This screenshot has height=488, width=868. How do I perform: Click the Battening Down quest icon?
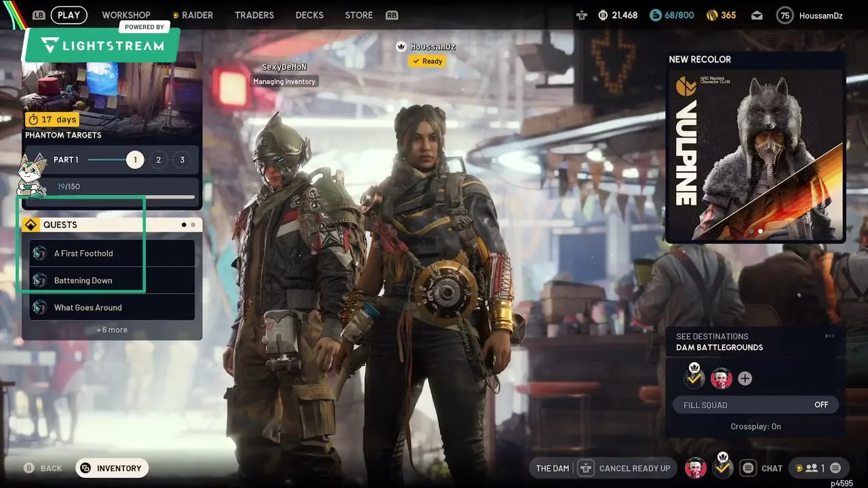[39, 280]
